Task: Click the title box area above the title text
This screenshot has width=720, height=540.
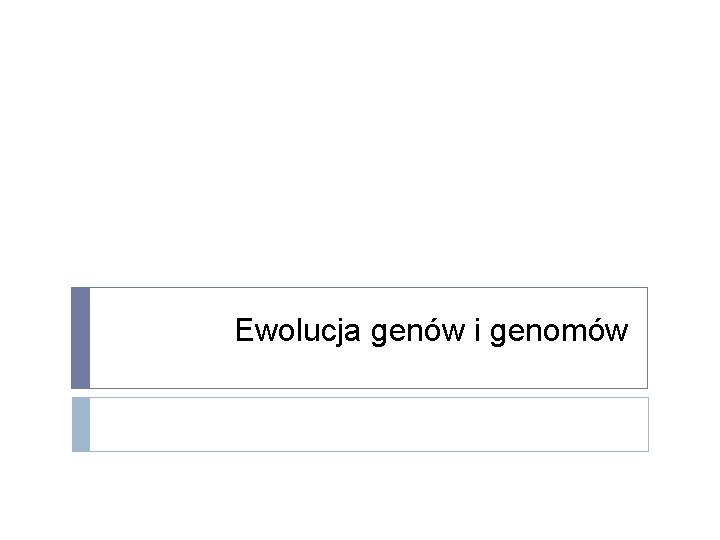Action: 430,300
